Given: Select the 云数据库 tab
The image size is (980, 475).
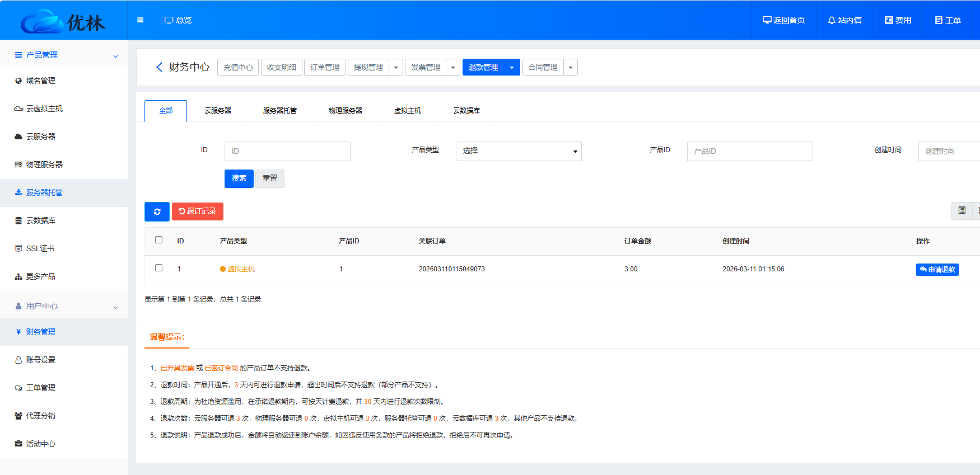Looking at the screenshot, I should [x=466, y=111].
